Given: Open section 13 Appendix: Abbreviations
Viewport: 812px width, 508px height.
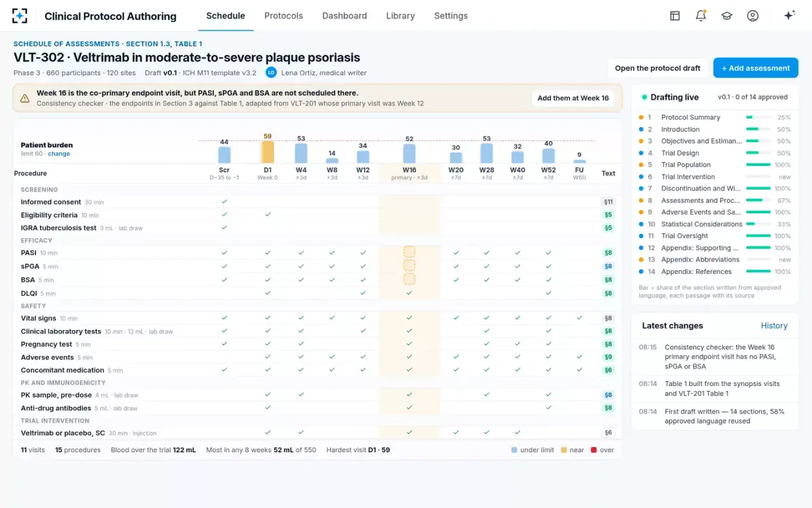Looking at the screenshot, I should (x=715, y=260).
